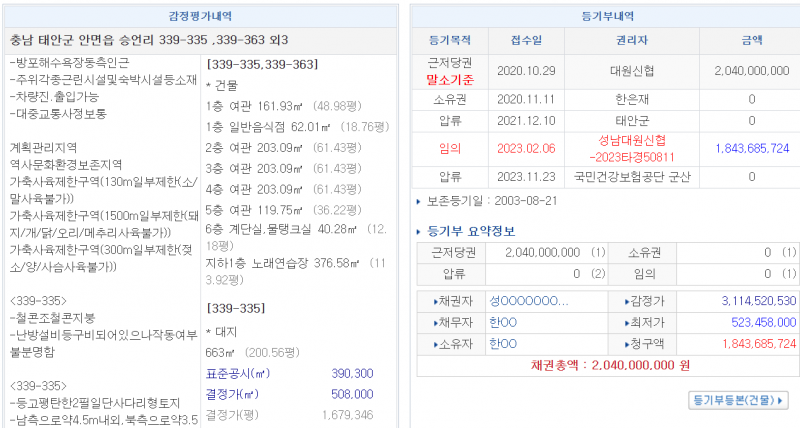Click the arrow icon beside 등기부 요약정보
Screen dimensions: 800x428
coord(418,231)
